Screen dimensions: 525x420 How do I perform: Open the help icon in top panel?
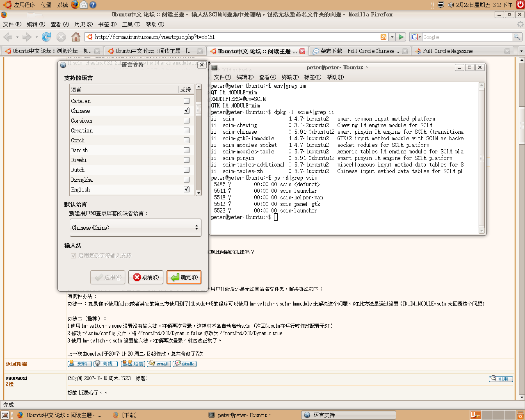pyautogui.click(x=93, y=5)
